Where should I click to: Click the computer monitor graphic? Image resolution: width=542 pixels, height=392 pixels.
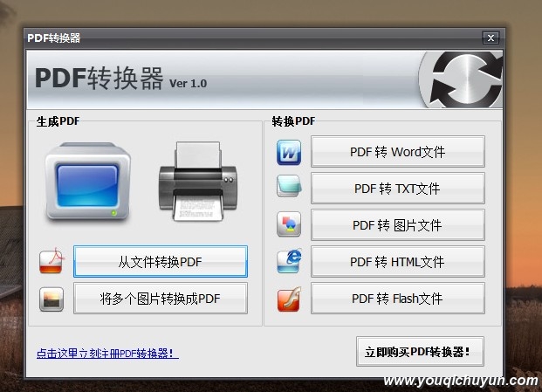[88, 182]
